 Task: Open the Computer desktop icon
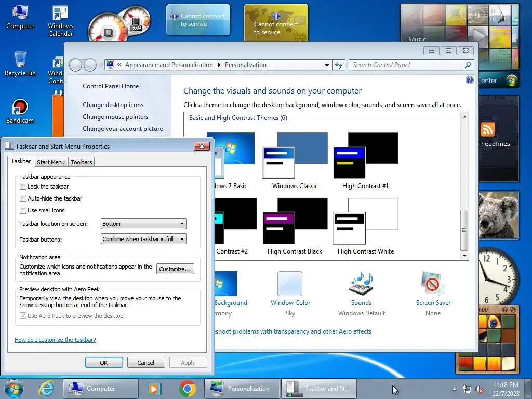(20, 17)
